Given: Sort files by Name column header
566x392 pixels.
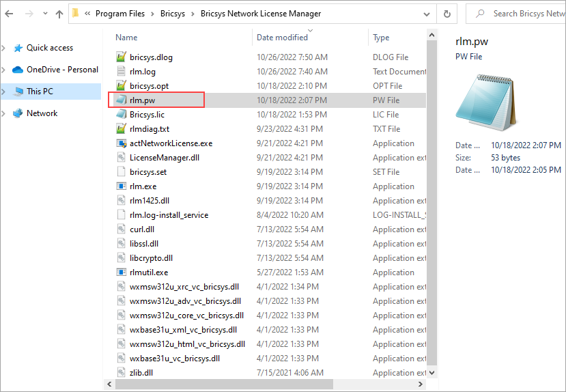Looking at the screenshot, I should point(126,38).
